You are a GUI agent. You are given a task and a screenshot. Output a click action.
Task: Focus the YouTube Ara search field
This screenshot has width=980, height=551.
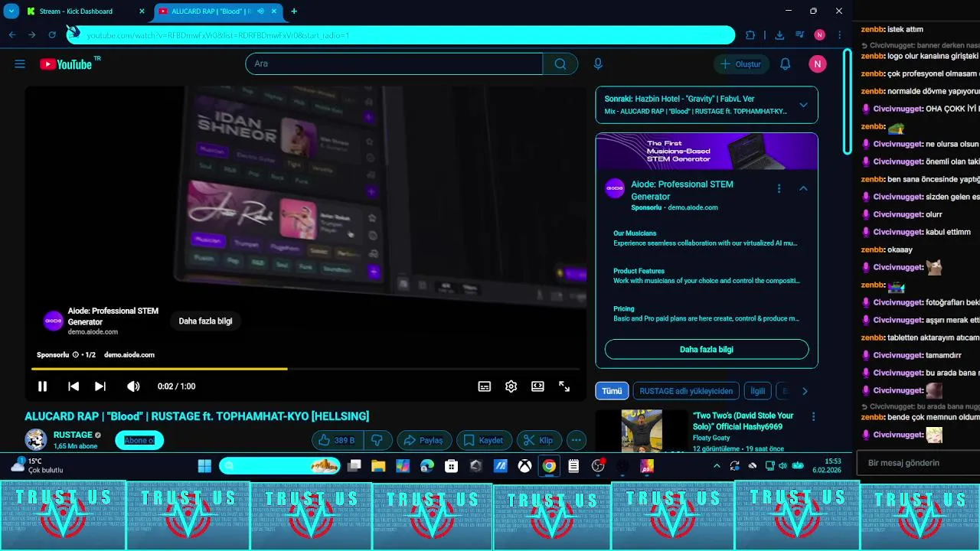pos(394,64)
